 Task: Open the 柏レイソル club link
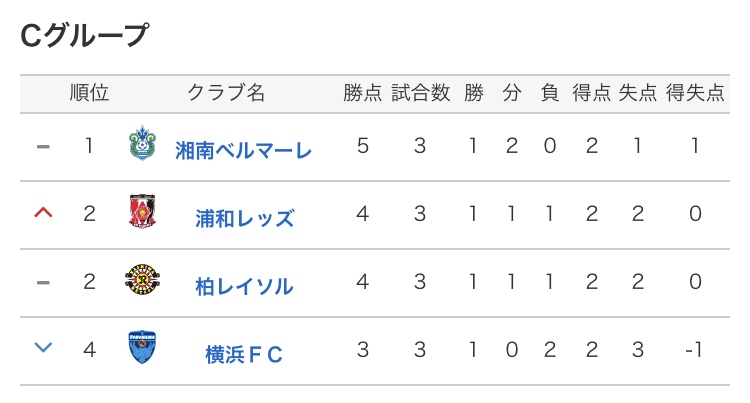coord(244,286)
